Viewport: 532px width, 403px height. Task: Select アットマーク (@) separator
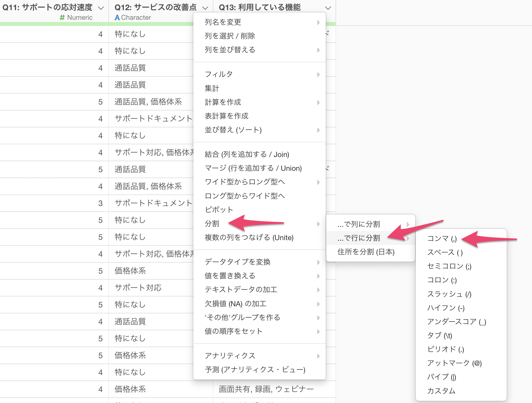coord(461,363)
